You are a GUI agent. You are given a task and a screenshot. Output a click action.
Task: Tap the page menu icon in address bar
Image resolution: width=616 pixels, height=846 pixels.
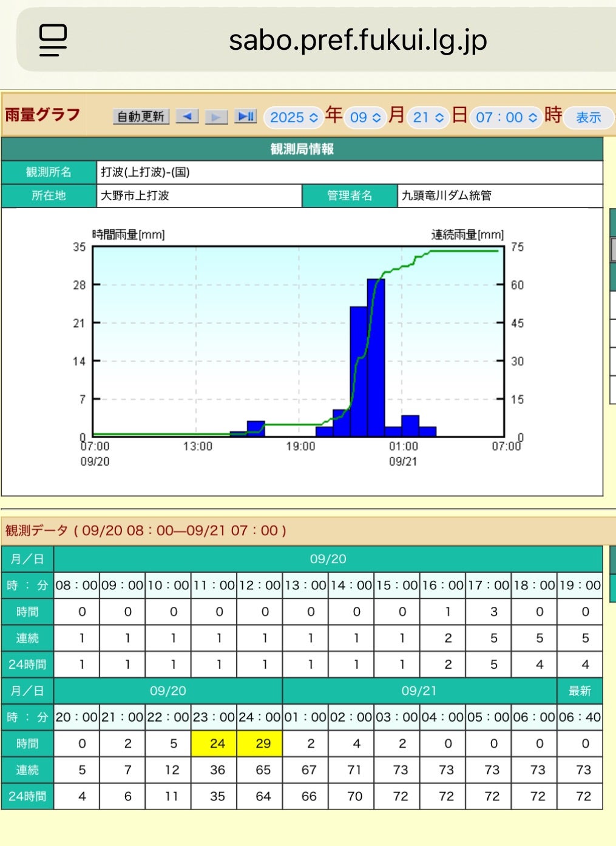point(53,41)
